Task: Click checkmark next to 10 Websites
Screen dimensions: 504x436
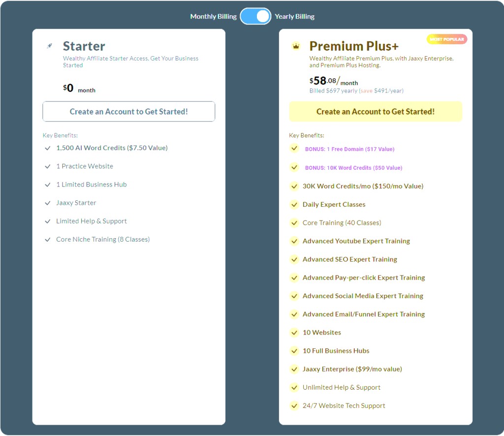Action: tap(294, 333)
